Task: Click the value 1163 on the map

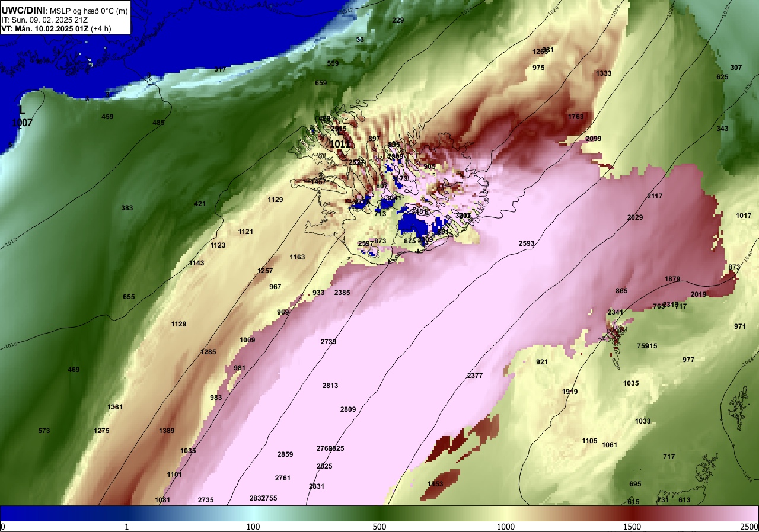Action: tap(297, 257)
